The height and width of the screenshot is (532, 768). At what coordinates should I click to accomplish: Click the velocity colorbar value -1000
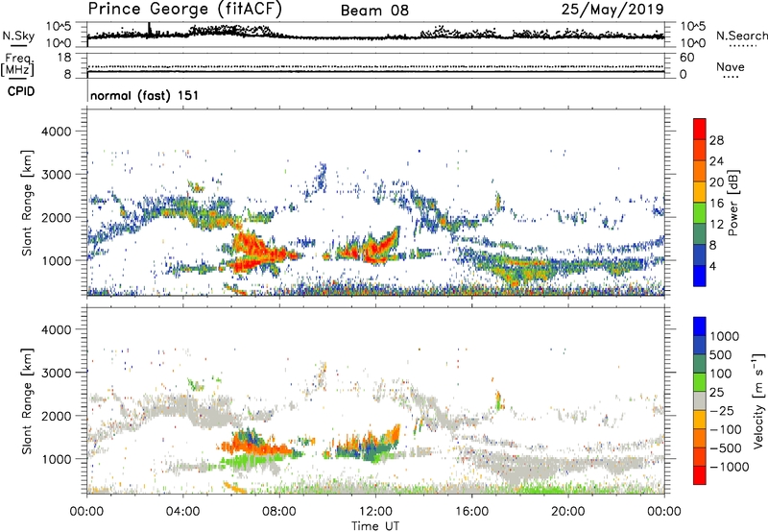730,467
